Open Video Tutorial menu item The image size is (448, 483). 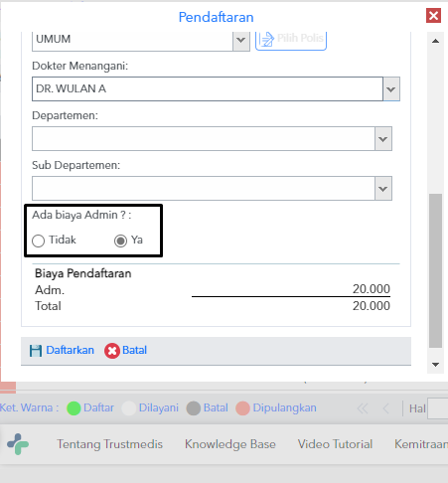[x=335, y=444]
